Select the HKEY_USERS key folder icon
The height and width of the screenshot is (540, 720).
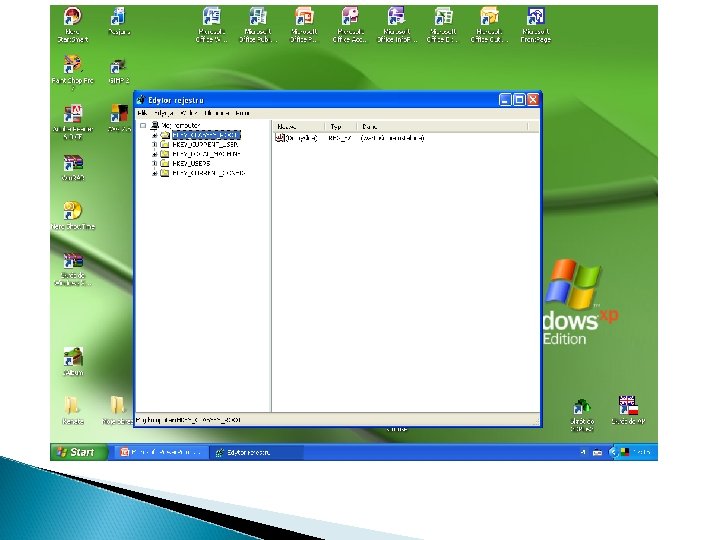tap(165, 164)
